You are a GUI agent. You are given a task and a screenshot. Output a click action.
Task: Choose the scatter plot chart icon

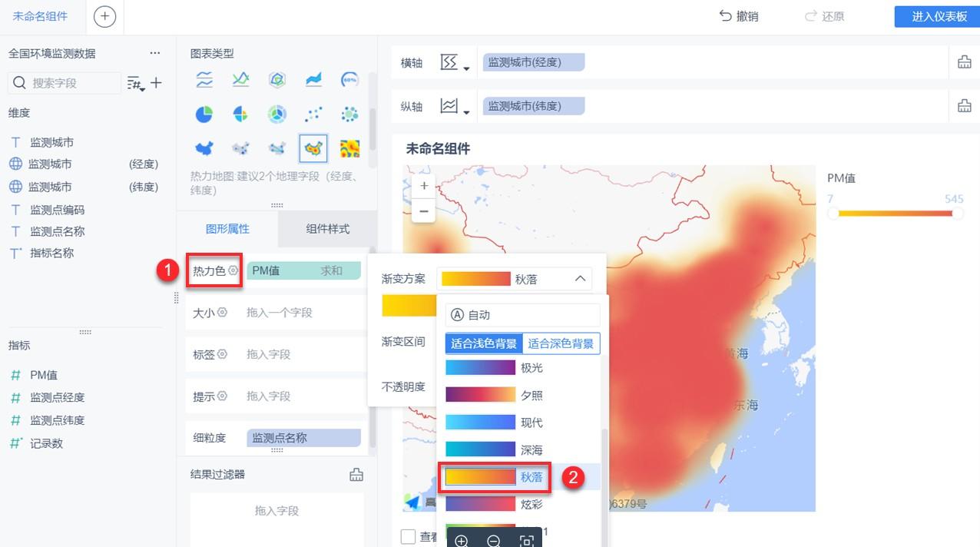click(313, 114)
